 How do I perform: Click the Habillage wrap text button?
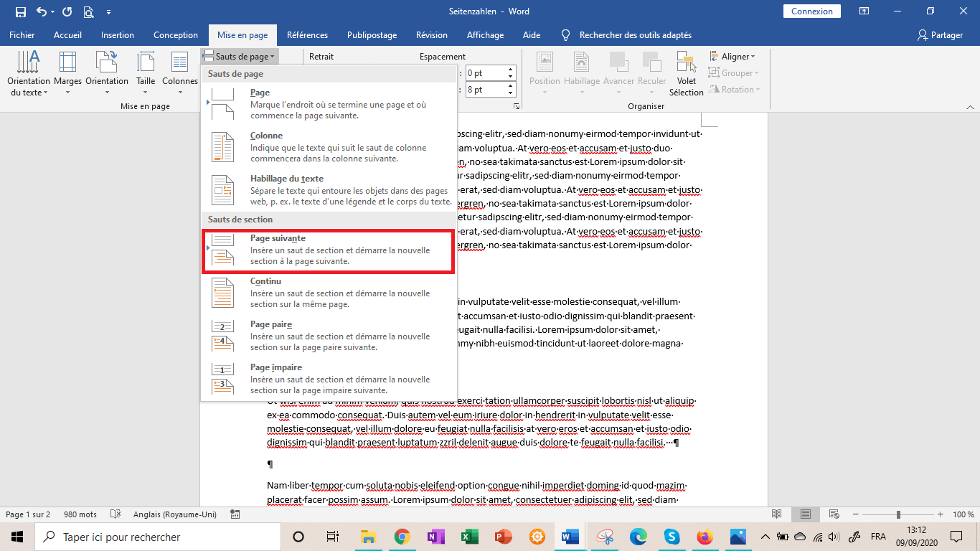pos(582,74)
